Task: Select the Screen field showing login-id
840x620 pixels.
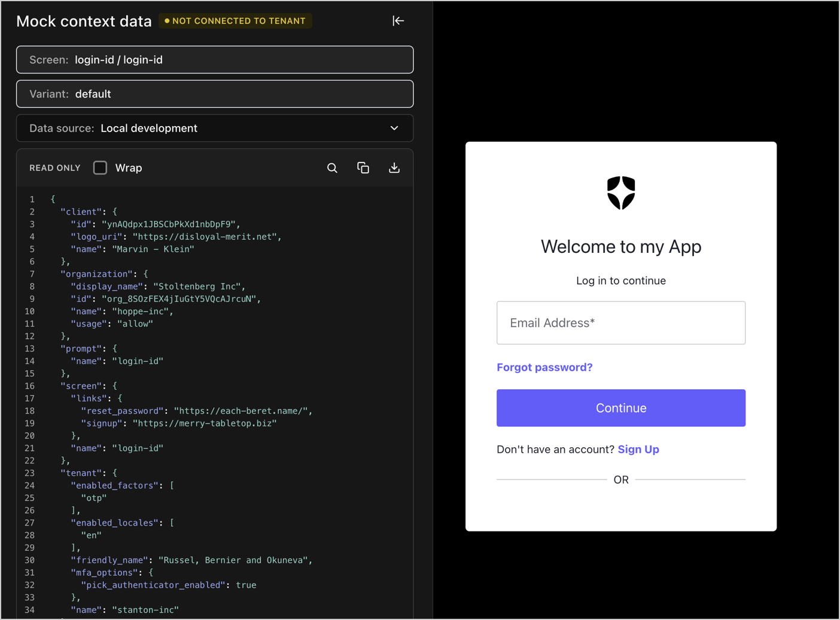Action: click(x=214, y=60)
